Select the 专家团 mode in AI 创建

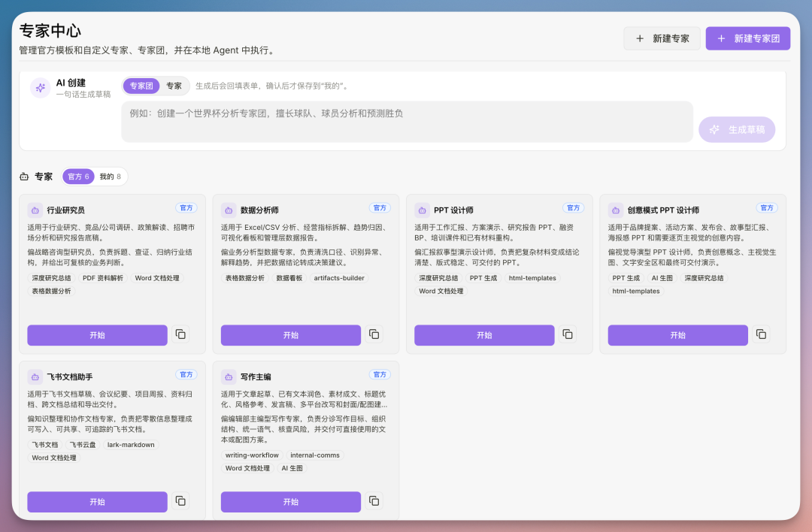click(141, 86)
